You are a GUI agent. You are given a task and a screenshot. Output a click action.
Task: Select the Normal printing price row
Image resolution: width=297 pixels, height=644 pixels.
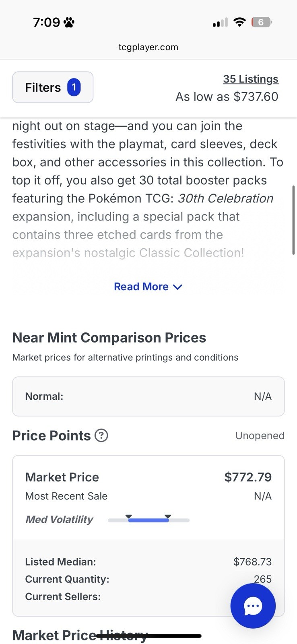tap(148, 396)
